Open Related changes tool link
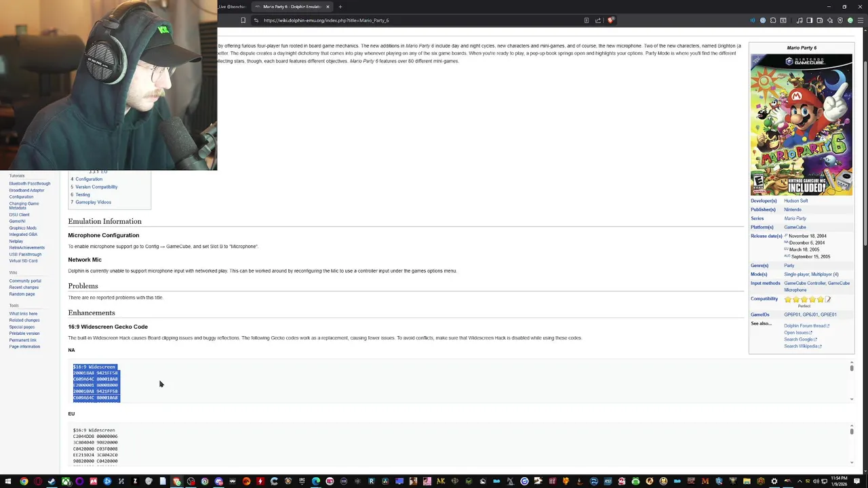This screenshot has height=488, width=868. pyautogui.click(x=24, y=320)
